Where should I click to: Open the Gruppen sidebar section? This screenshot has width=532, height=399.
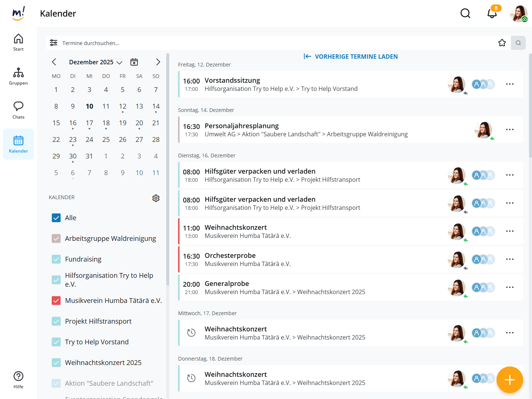click(18, 76)
